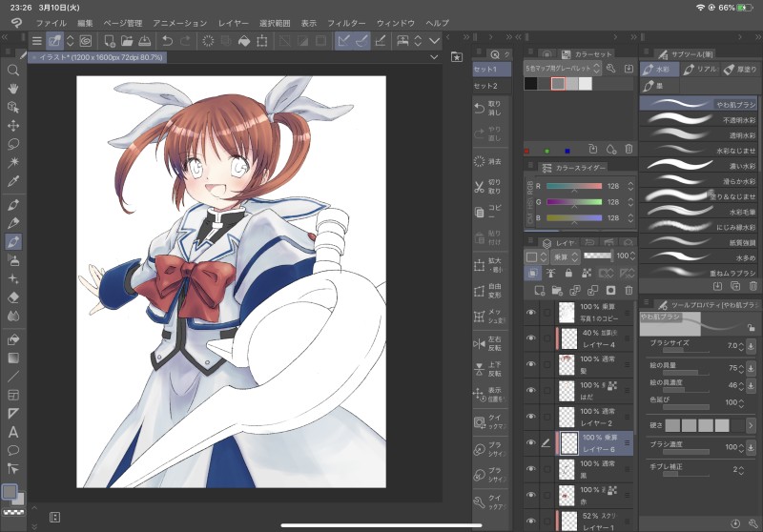The height and width of the screenshot is (532, 763).
Task: Click the Delete sub tool trash icon
Action: point(753,286)
